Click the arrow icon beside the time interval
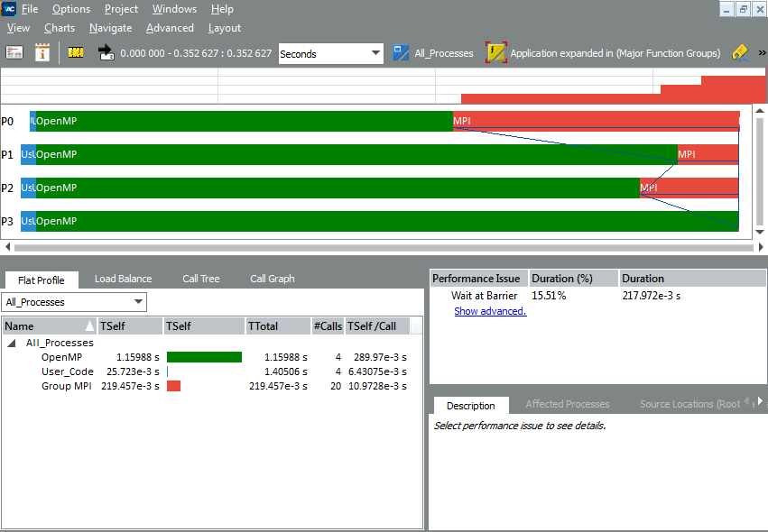768x532 pixels. coord(106,53)
